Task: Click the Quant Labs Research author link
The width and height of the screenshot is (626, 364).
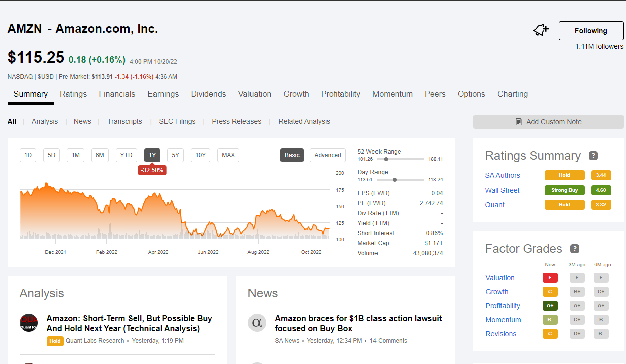Action: click(x=95, y=341)
